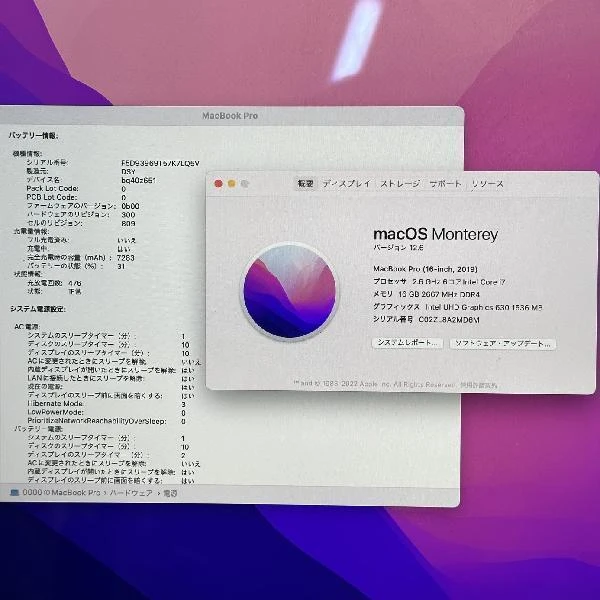Click the grey zoom button in About window
Viewport: 600px width, 600px height.
[x=245, y=184]
